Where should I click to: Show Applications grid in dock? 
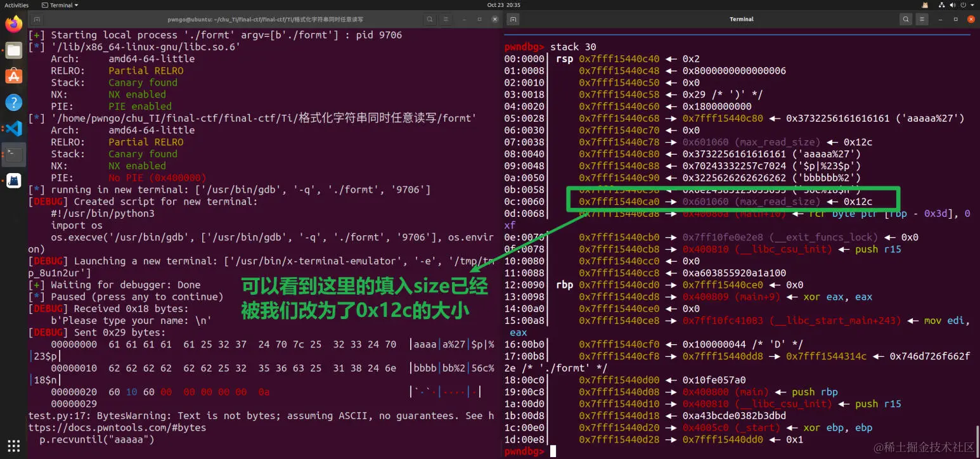click(x=13, y=446)
